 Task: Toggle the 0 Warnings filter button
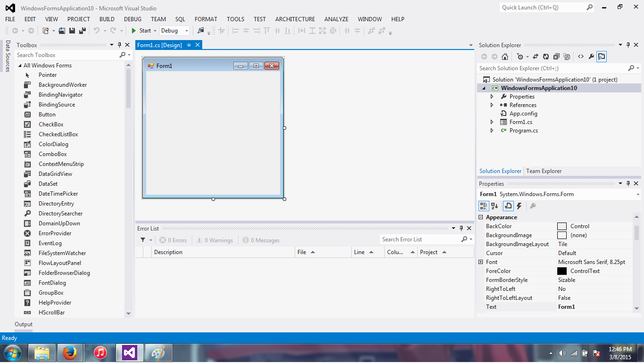[x=215, y=240]
